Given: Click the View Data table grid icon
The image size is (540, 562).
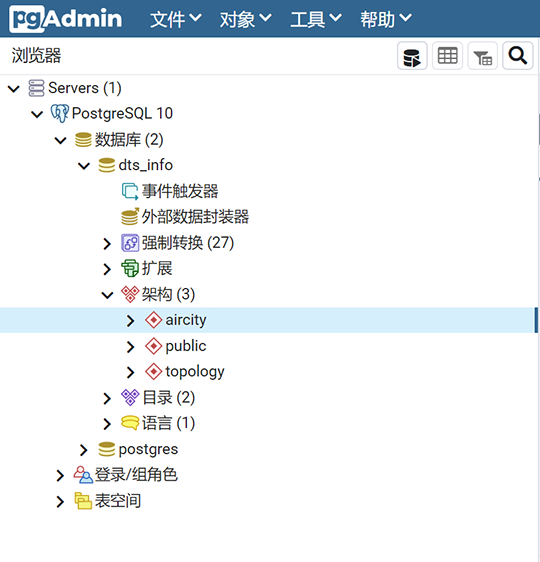Looking at the screenshot, I should click(x=447, y=56).
